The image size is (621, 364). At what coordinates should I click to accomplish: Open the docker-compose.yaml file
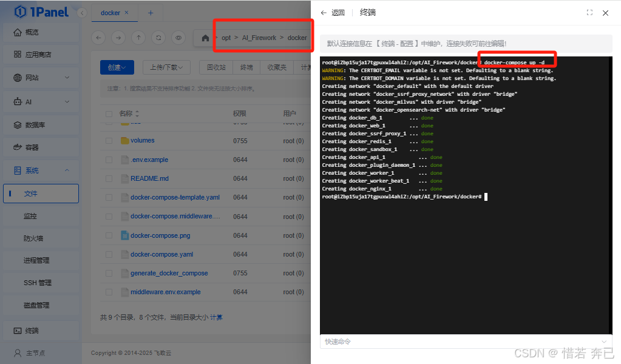pyautogui.click(x=162, y=254)
